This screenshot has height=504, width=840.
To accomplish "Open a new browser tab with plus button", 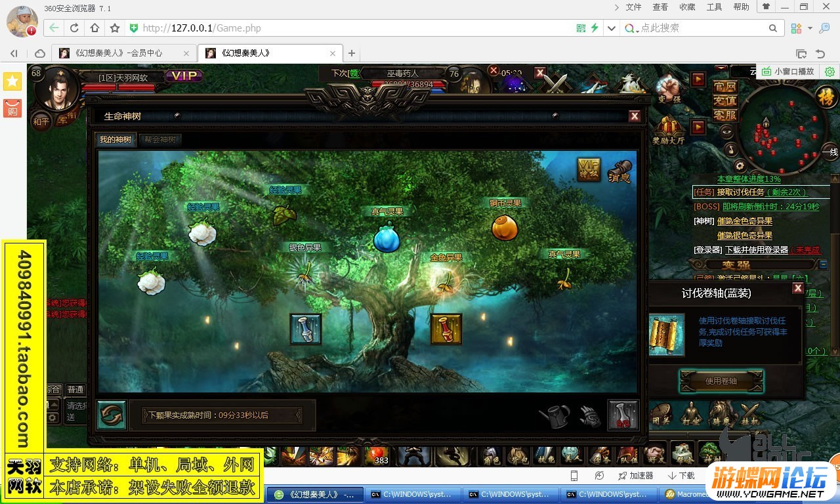I will click(x=352, y=53).
